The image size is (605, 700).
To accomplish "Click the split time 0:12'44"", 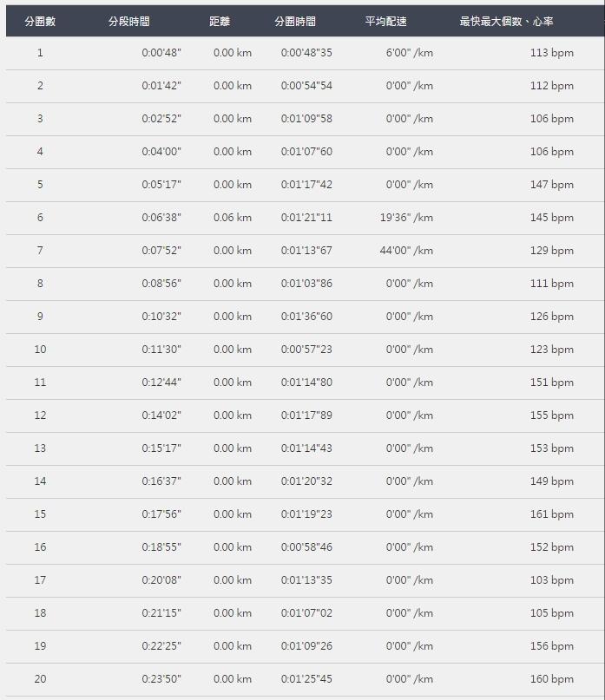I will click(161, 383).
